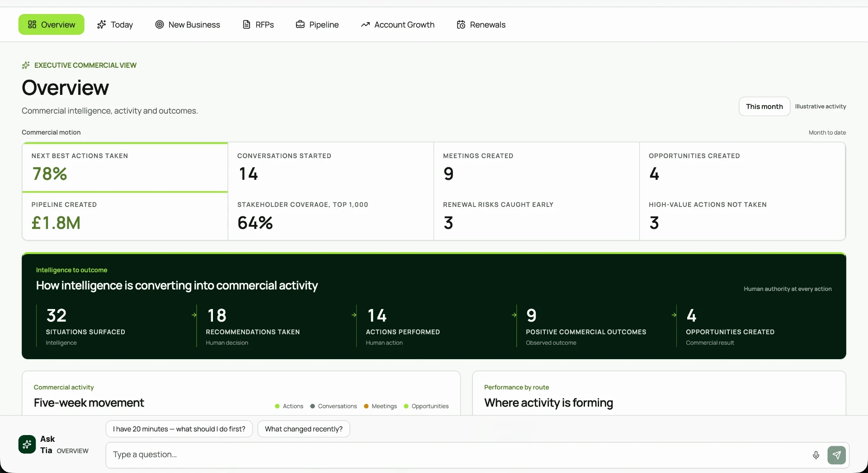Screen dimensions: 868x473
Task: Select Meetings Created value 9
Action: (x=448, y=174)
